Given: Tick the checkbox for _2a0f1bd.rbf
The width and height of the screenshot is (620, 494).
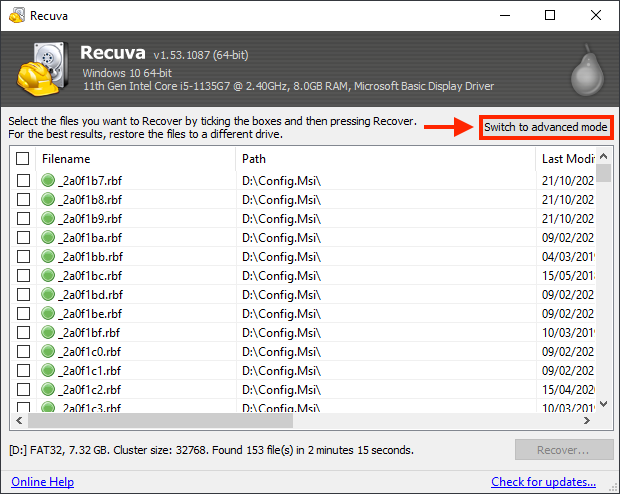Looking at the screenshot, I should point(23,295).
